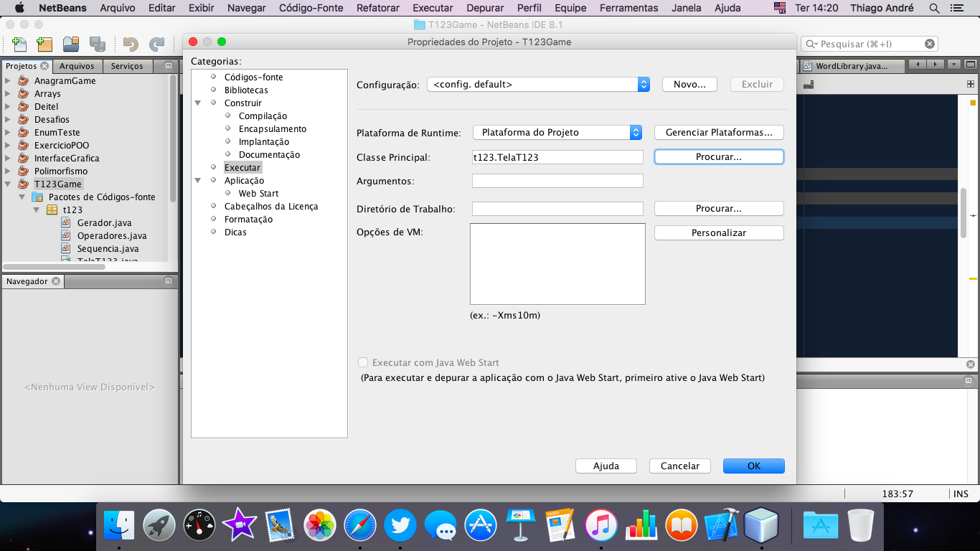Close the Projetos tab with its X
Screen dimensions: 980x551
(44, 66)
